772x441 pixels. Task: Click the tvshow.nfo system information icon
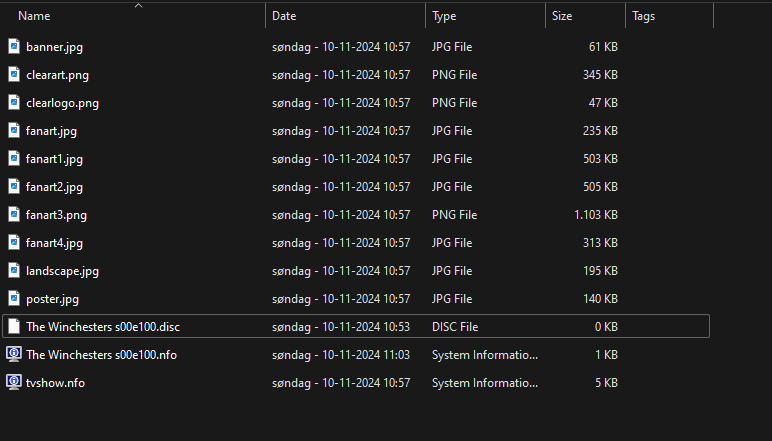14,382
